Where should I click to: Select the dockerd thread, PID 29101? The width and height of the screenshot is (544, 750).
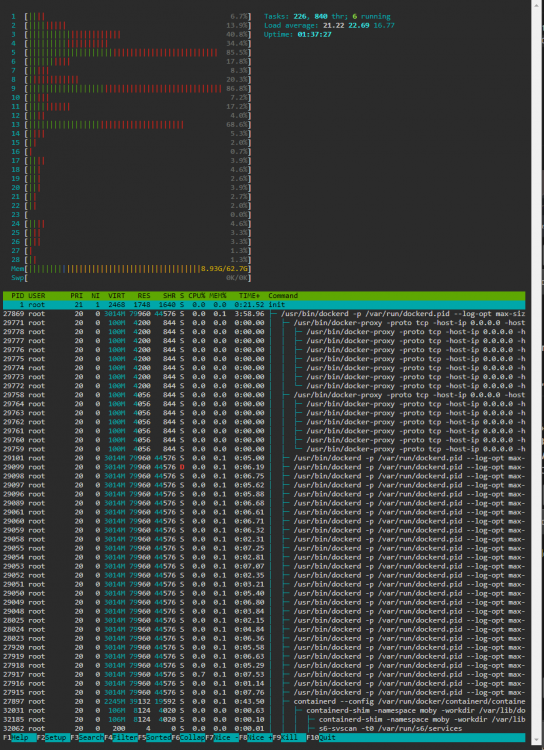tap(264, 458)
